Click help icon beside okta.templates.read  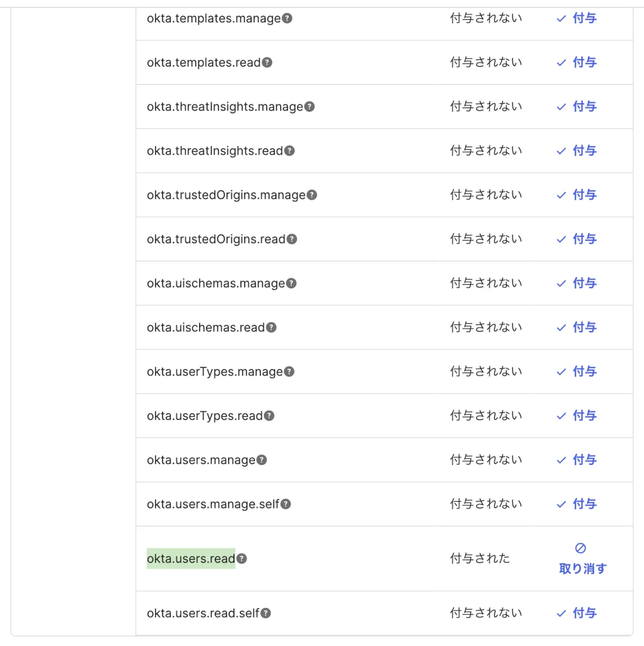[x=267, y=62]
